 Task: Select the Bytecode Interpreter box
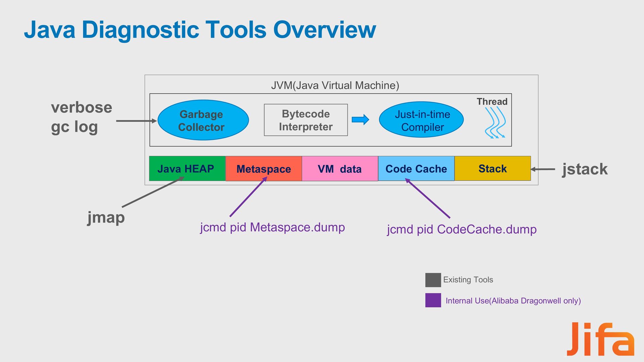[306, 120]
